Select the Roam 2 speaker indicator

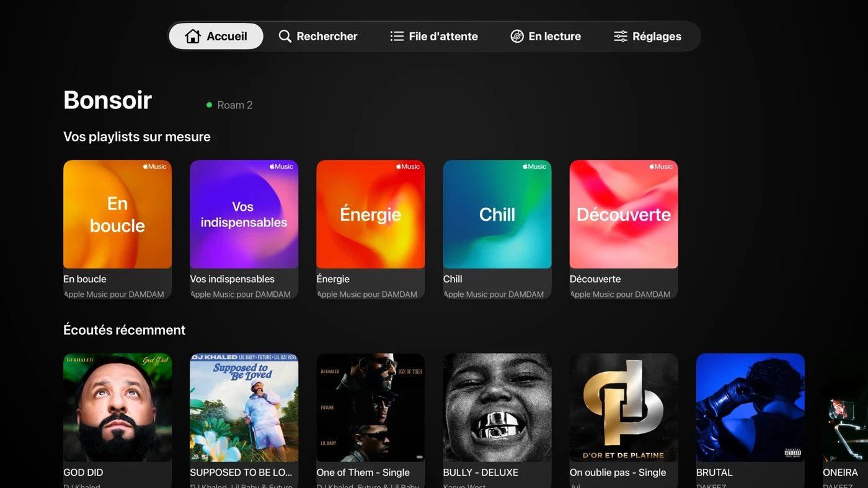click(229, 105)
